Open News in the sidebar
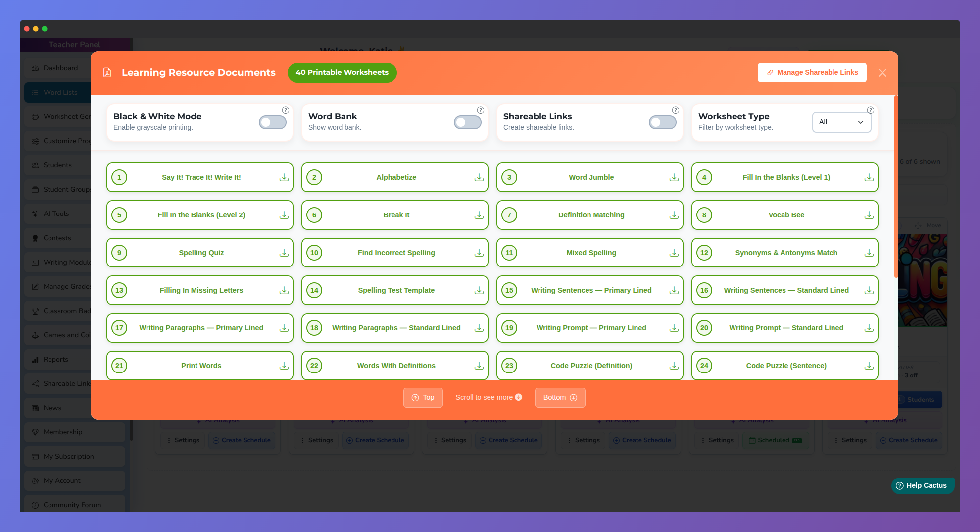This screenshot has width=980, height=532. 58,408
